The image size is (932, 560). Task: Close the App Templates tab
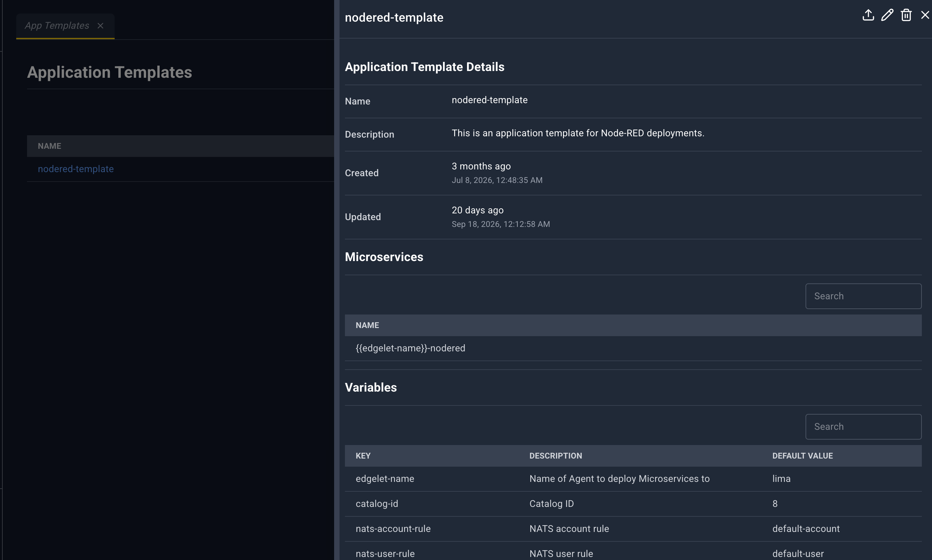pyautogui.click(x=100, y=26)
